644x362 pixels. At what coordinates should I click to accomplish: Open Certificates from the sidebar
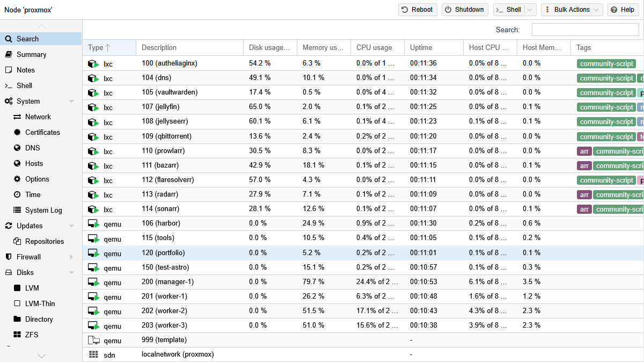(x=42, y=132)
